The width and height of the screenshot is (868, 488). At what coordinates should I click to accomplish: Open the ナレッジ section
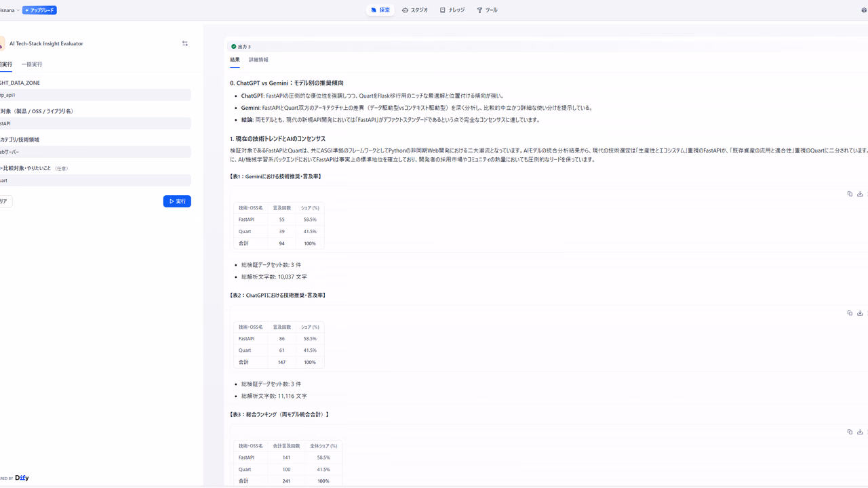452,10
